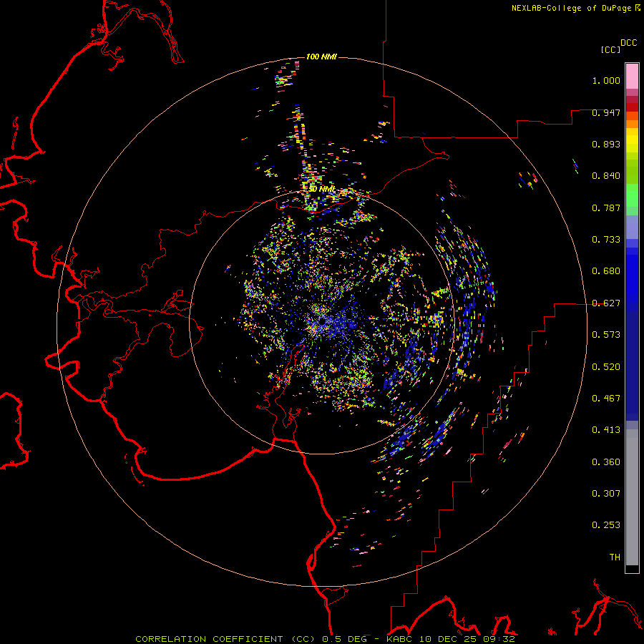The width and height of the screenshot is (644, 644).
Task: Click the 0.787 scale value
Action: point(606,208)
